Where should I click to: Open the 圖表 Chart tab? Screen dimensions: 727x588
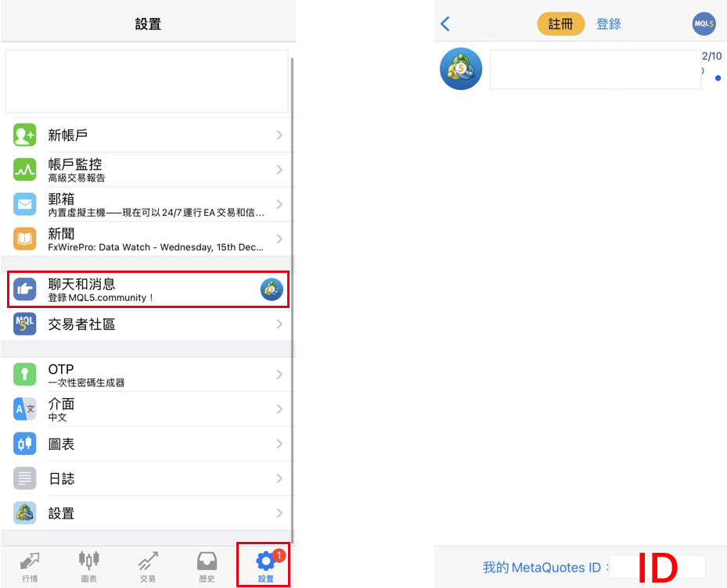[88, 567]
